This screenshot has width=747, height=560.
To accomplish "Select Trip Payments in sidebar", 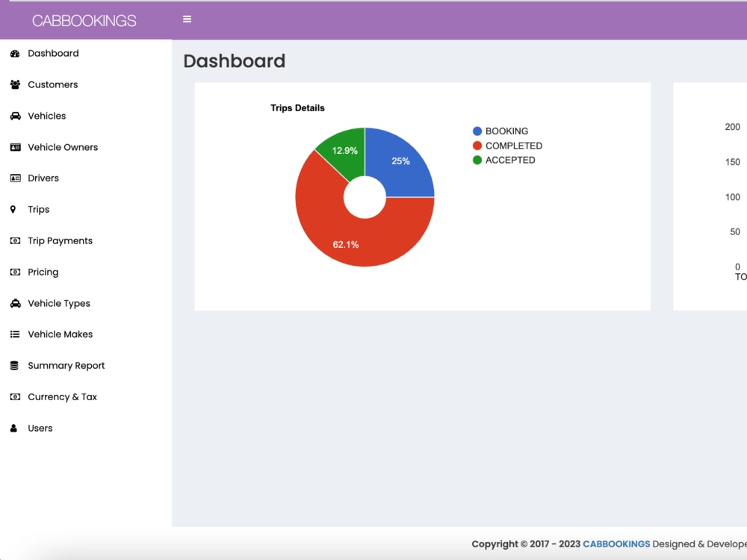I will coord(60,241).
